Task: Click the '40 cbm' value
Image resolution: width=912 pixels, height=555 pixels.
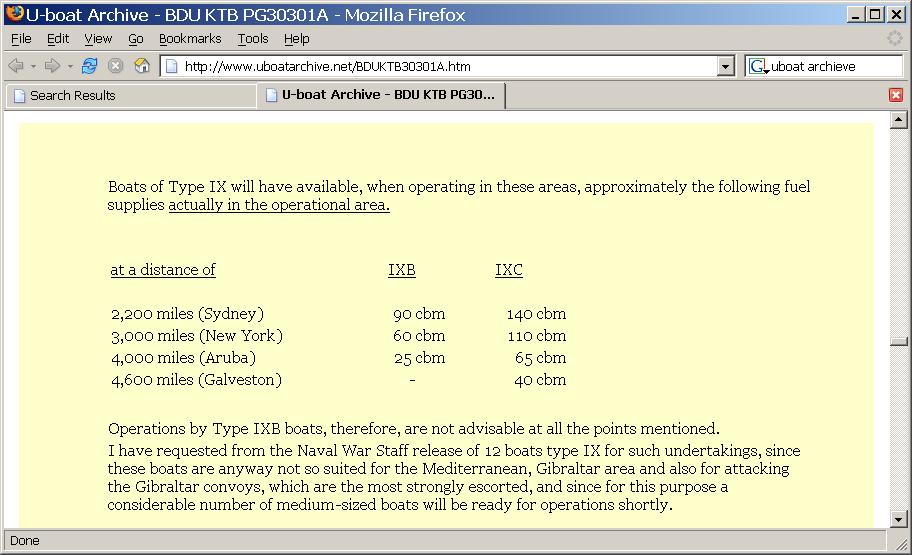Action: coord(540,380)
